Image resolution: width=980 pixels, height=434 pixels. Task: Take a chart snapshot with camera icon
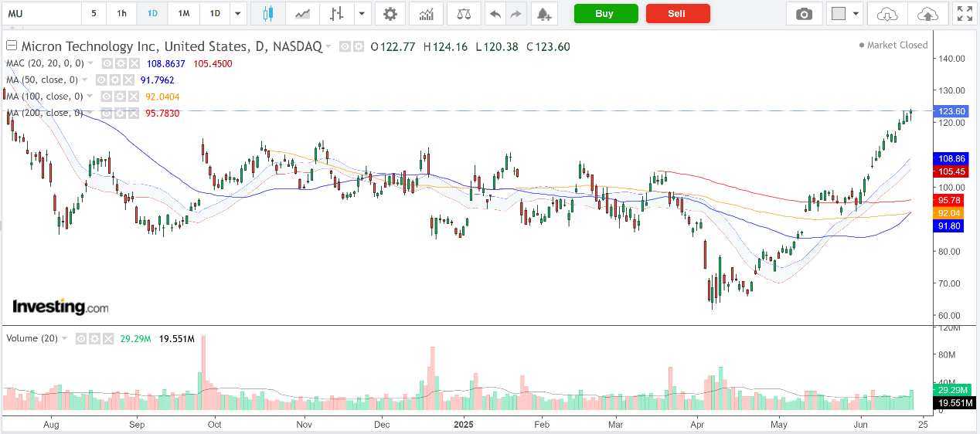[805, 14]
